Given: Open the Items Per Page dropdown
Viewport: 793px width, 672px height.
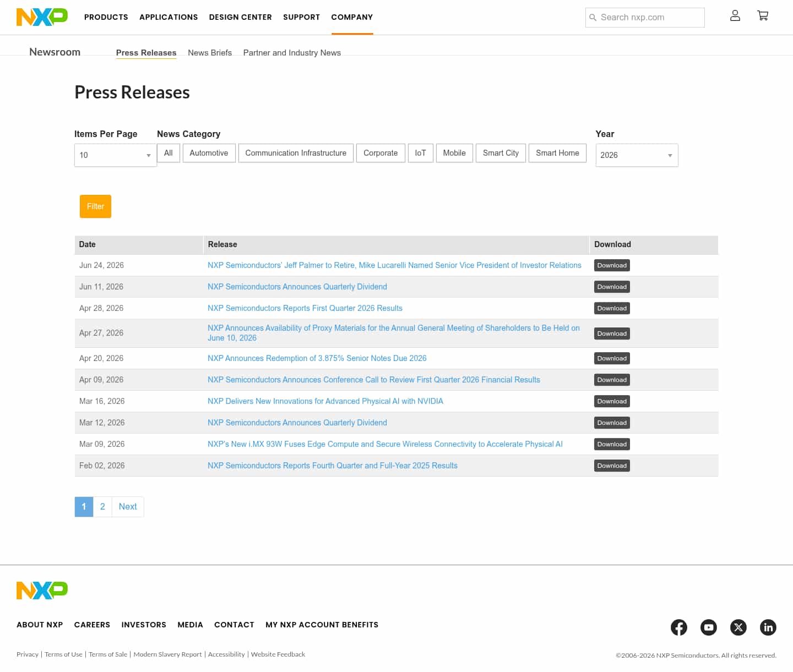Looking at the screenshot, I should point(116,155).
